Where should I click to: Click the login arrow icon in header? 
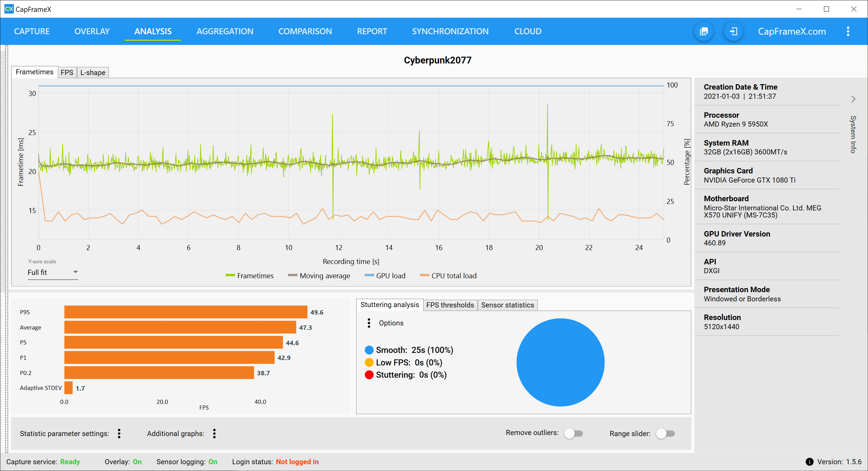[733, 32]
